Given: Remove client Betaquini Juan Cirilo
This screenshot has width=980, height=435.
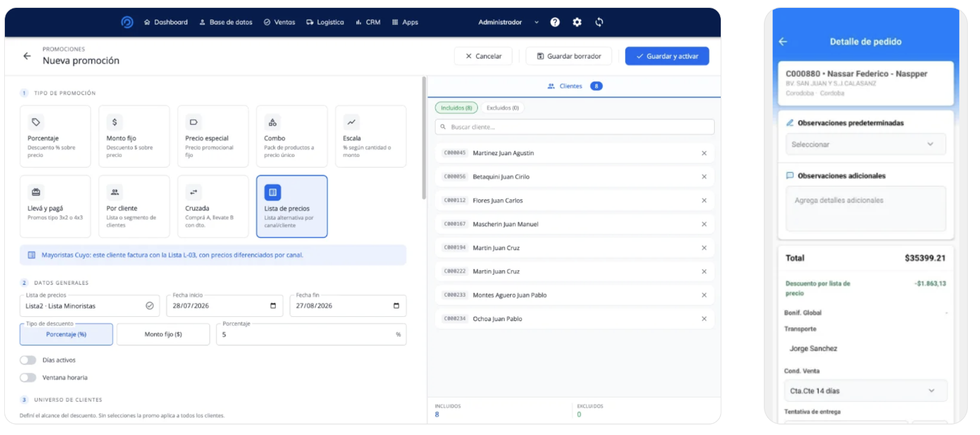Looking at the screenshot, I should click(704, 177).
